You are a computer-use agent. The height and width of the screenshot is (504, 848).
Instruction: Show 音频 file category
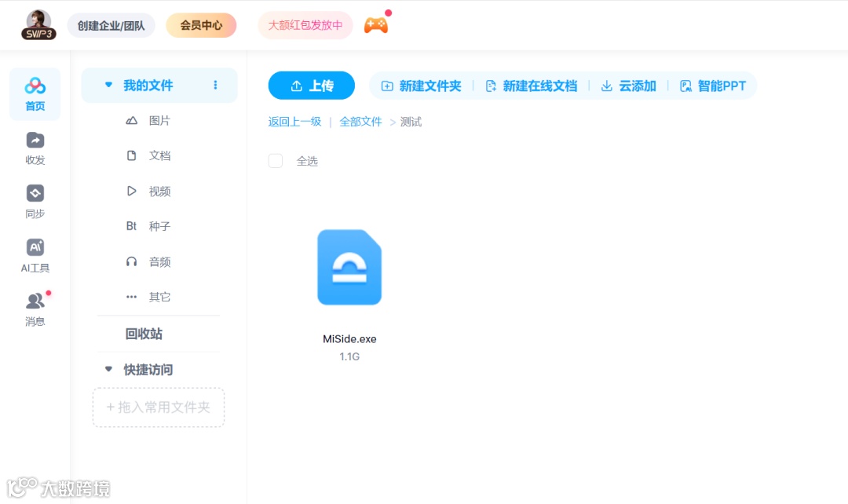(159, 261)
